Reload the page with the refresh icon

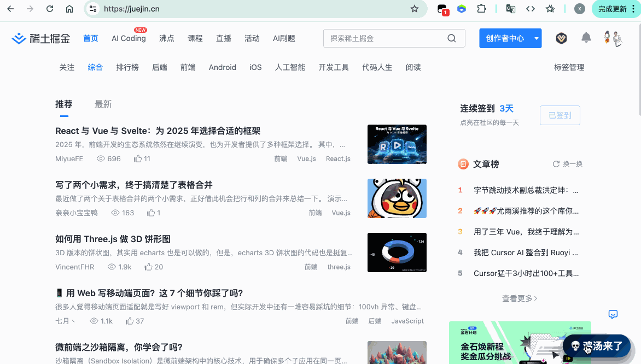(49, 9)
